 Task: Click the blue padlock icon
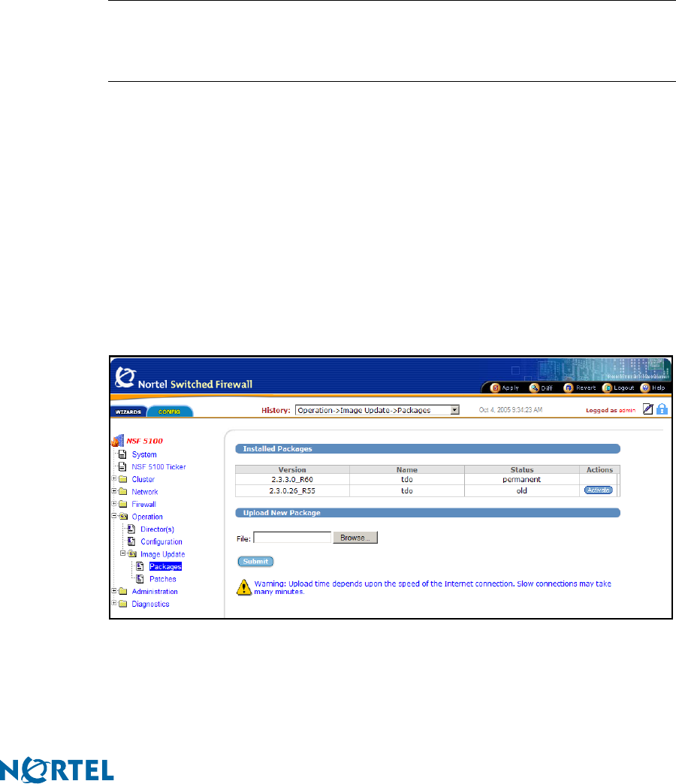(x=662, y=409)
